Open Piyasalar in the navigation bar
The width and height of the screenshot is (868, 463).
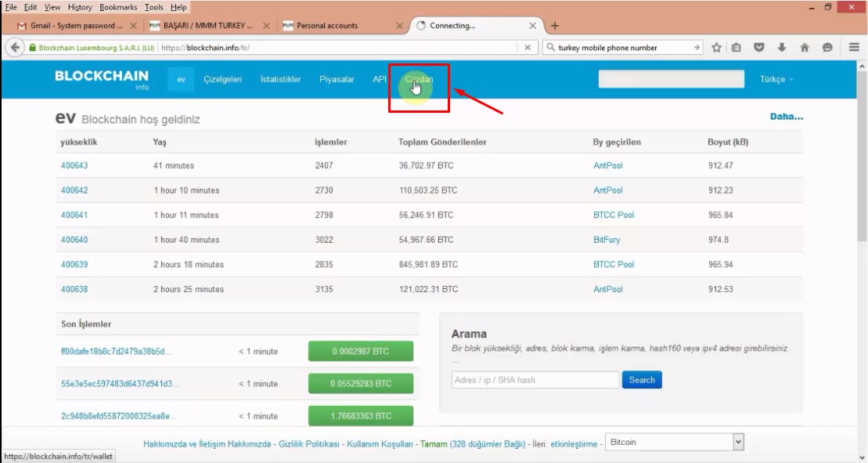[x=337, y=79]
